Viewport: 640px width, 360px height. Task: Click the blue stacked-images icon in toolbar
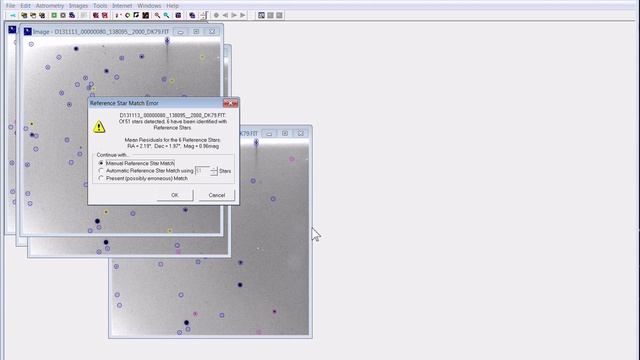click(x=72, y=15)
